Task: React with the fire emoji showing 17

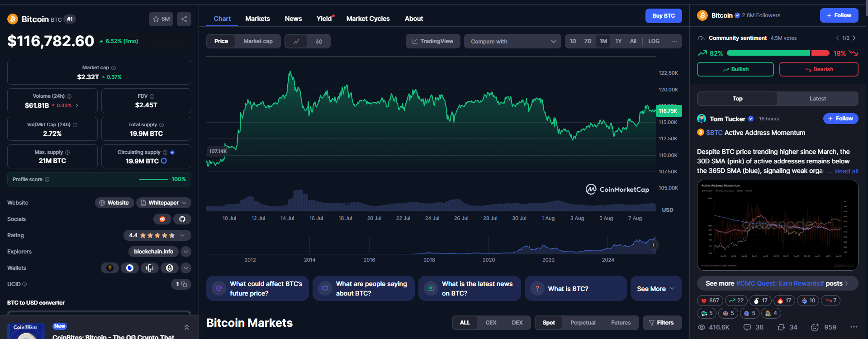Action: tap(784, 301)
